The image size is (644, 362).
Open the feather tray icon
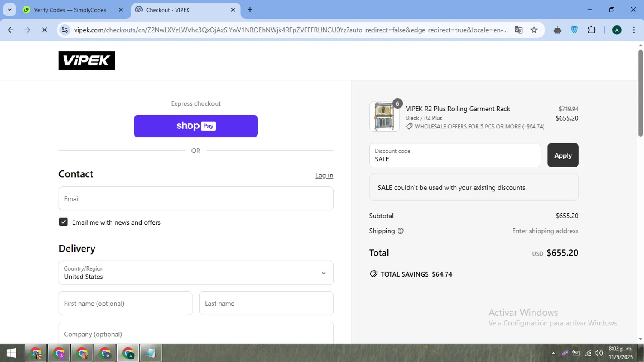click(x=565, y=353)
